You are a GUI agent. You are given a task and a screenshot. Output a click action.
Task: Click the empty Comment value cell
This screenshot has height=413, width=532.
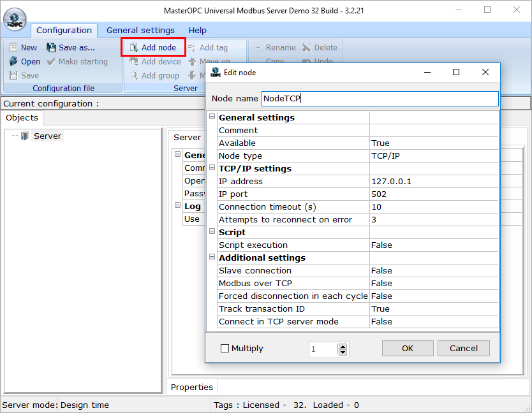(434, 131)
